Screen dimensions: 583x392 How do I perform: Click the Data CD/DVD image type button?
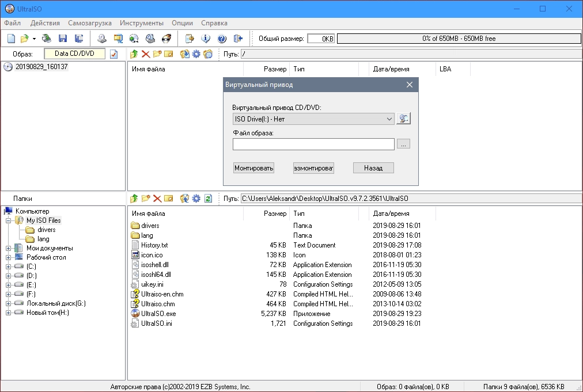pyautogui.click(x=74, y=54)
